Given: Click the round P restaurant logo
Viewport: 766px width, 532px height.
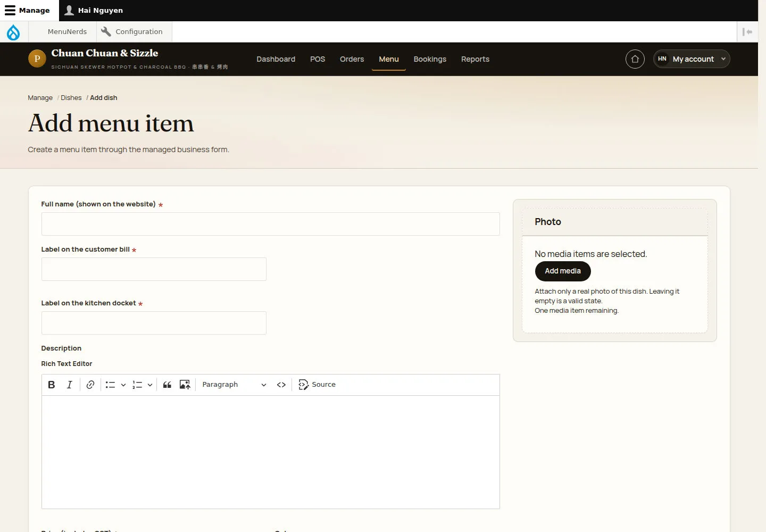Looking at the screenshot, I should click(37, 59).
